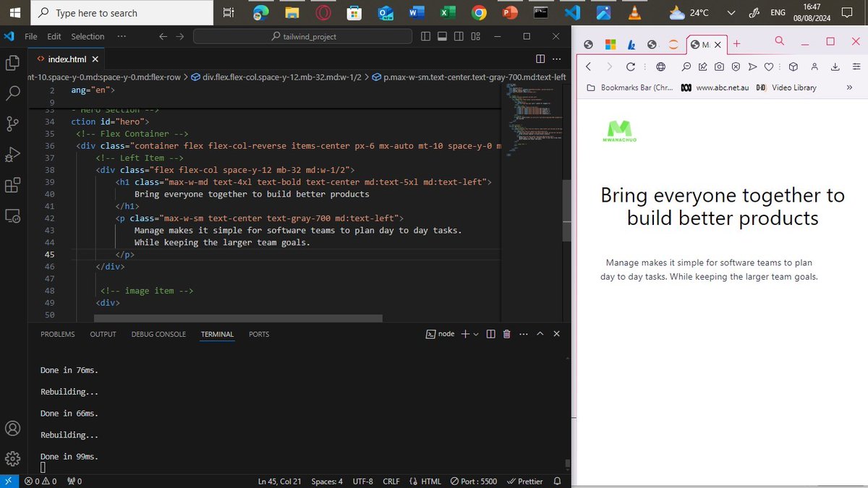The image size is (868, 488).
Task: Expand the hidden menu bar ellipsis
Action: click(x=121, y=36)
